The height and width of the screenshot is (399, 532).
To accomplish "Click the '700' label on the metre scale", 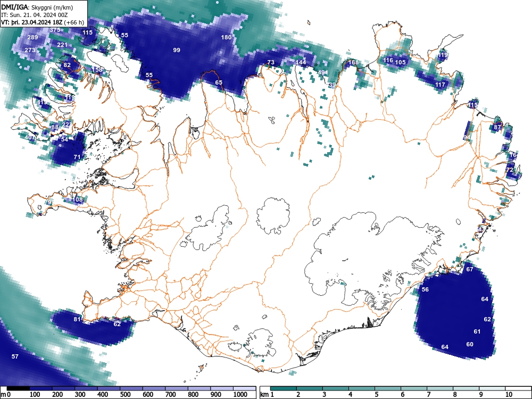I will [x=171, y=395].
